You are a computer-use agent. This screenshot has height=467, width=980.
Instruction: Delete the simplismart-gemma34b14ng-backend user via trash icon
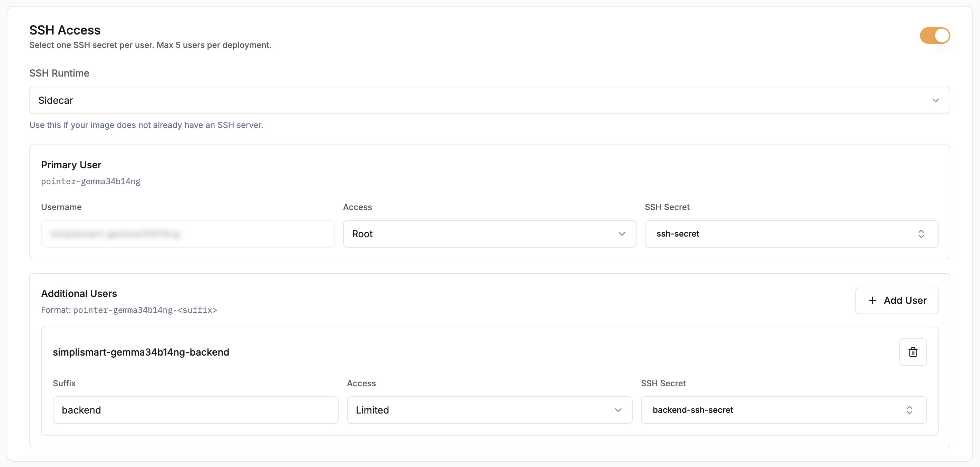click(913, 352)
